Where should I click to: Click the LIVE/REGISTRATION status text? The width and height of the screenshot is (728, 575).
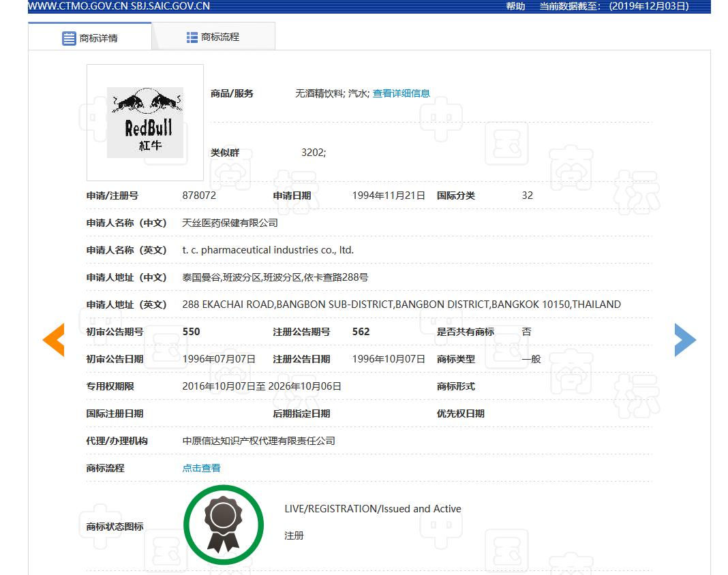(x=373, y=508)
